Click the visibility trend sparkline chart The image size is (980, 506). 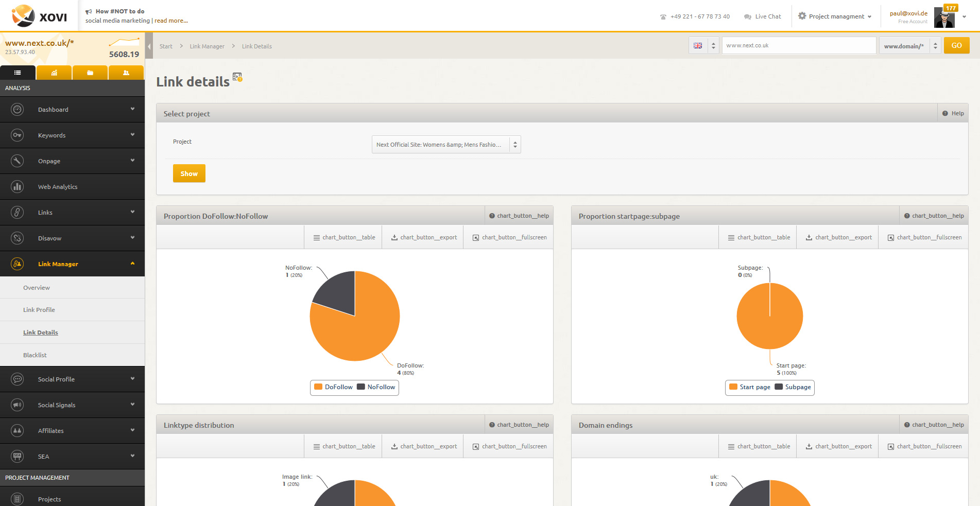(x=124, y=41)
